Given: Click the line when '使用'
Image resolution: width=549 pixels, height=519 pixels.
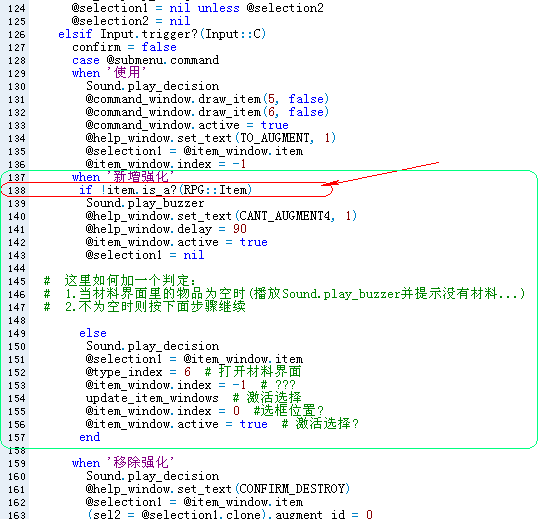Looking at the screenshot, I should click(109, 73).
